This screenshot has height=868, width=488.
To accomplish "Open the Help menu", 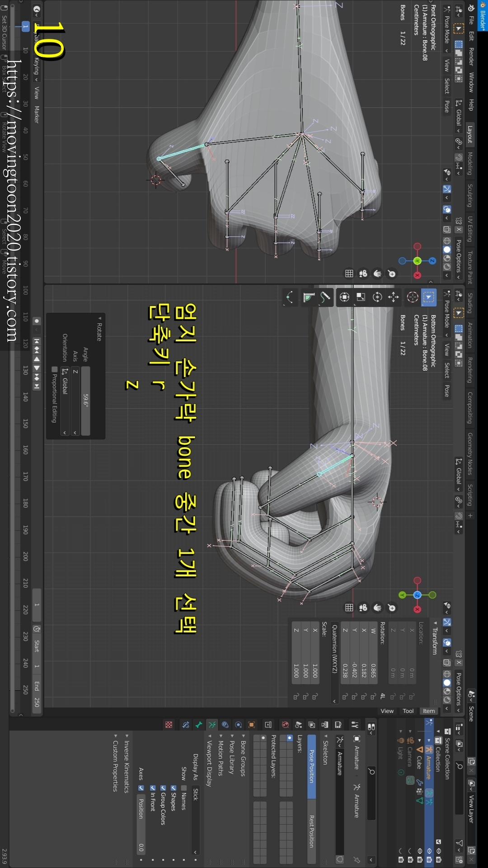I will (x=471, y=105).
